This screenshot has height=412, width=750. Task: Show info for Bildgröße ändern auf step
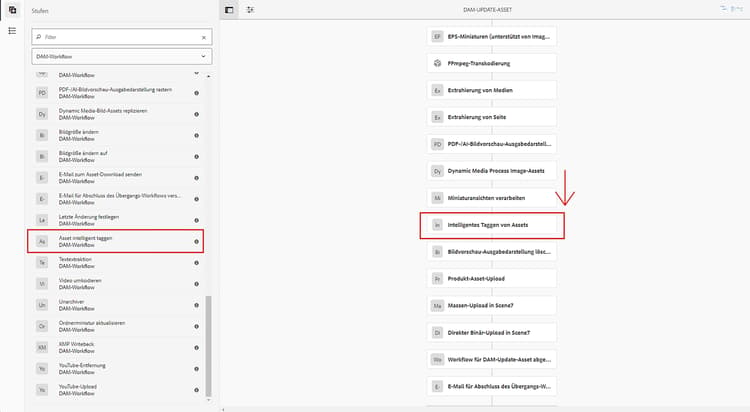(x=197, y=156)
